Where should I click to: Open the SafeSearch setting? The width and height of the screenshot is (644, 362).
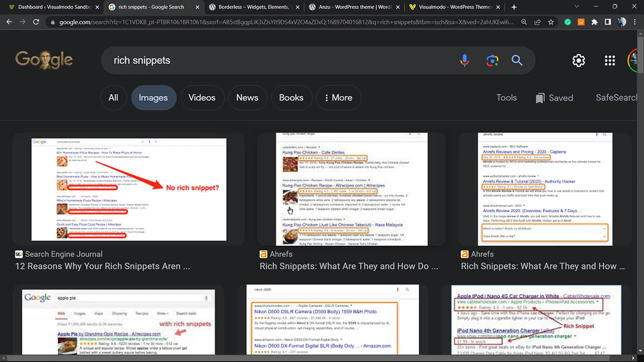616,98
